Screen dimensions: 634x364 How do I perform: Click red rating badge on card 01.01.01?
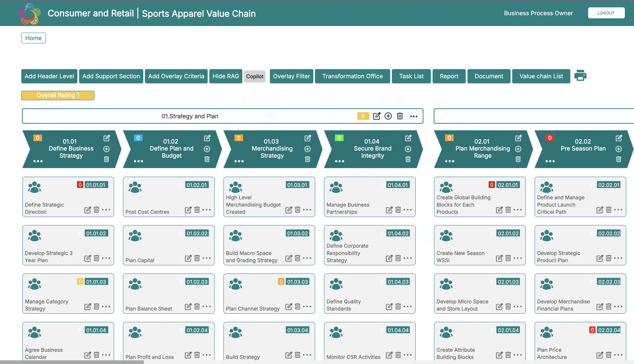click(80, 185)
